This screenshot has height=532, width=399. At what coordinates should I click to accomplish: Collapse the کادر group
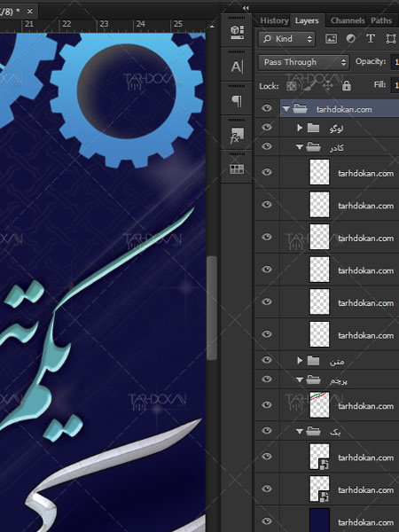[x=300, y=147]
